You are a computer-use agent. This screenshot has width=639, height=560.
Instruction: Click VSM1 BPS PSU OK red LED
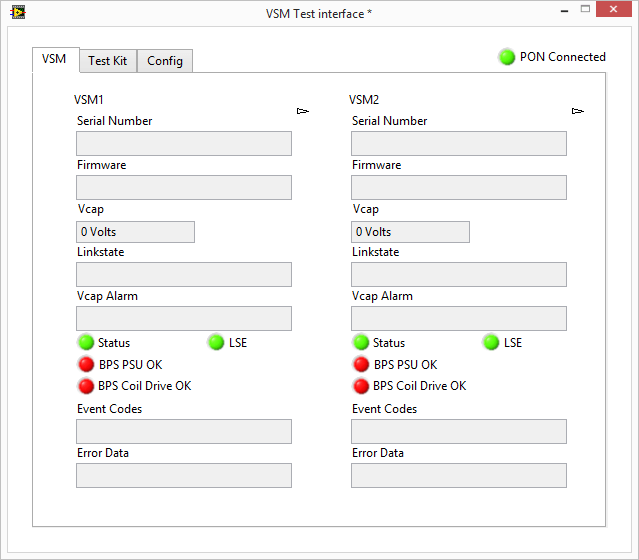(x=86, y=364)
